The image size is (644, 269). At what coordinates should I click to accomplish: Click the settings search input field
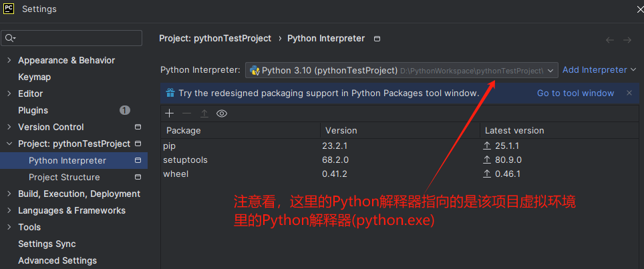click(x=72, y=38)
